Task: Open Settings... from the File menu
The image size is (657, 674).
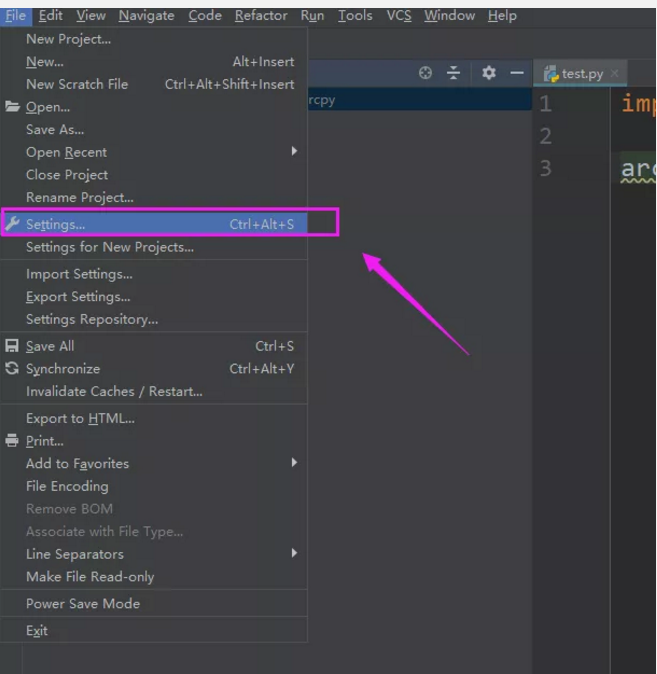Action: click(x=154, y=224)
